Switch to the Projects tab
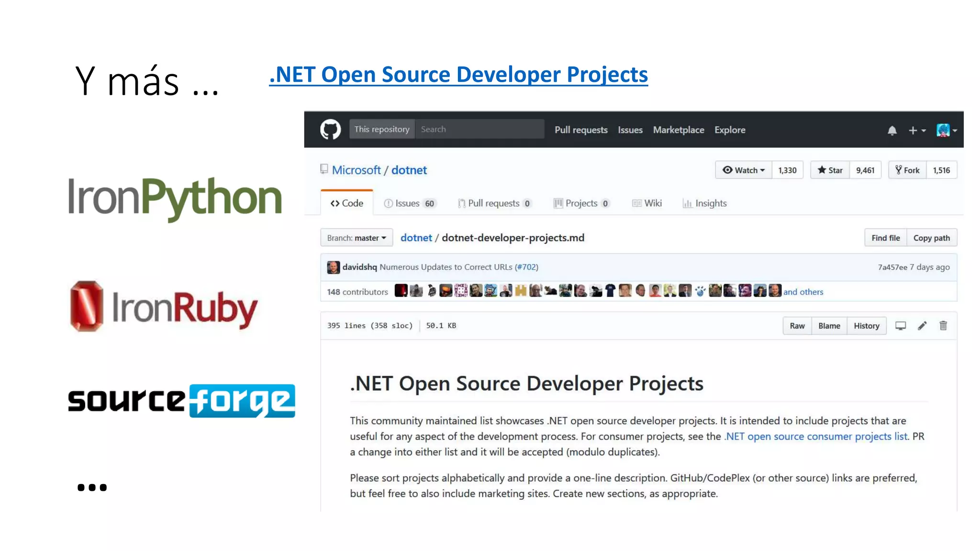 [581, 203]
